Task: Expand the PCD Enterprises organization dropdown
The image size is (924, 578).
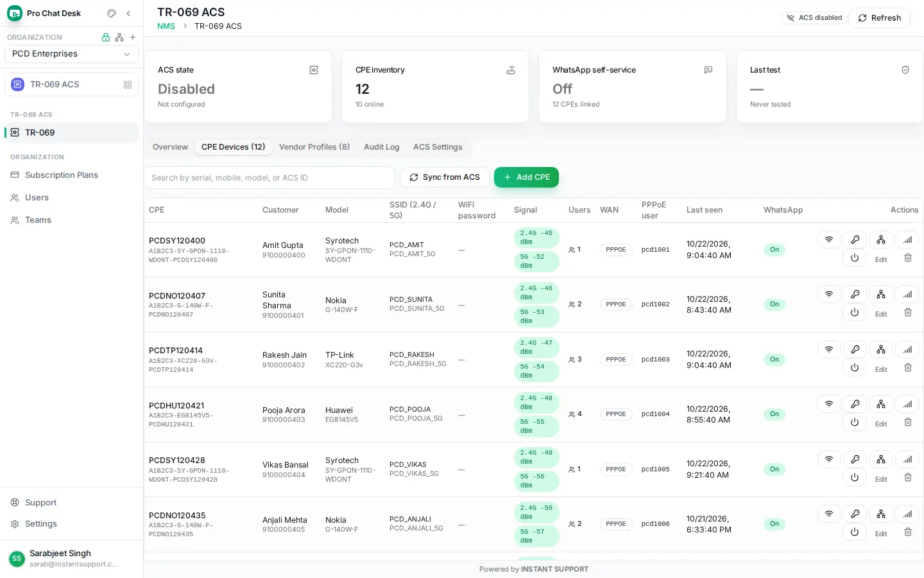Action: tap(71, 54)
